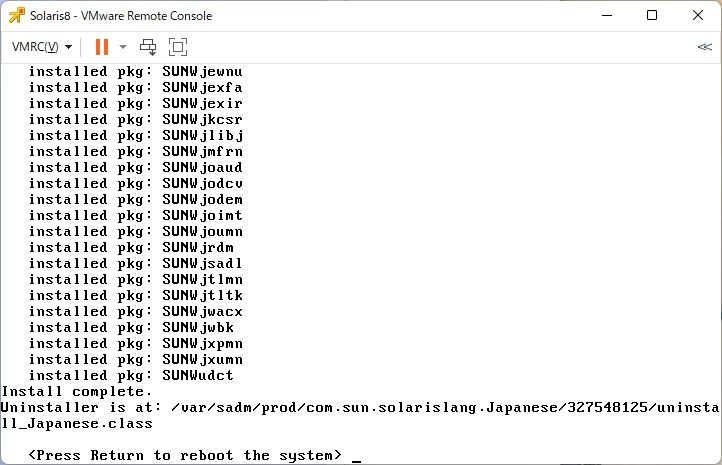The height and width of the screenshot is (465, 722).
Task: Click the VMware Remote Console app icon
Action: coord(17,16)
